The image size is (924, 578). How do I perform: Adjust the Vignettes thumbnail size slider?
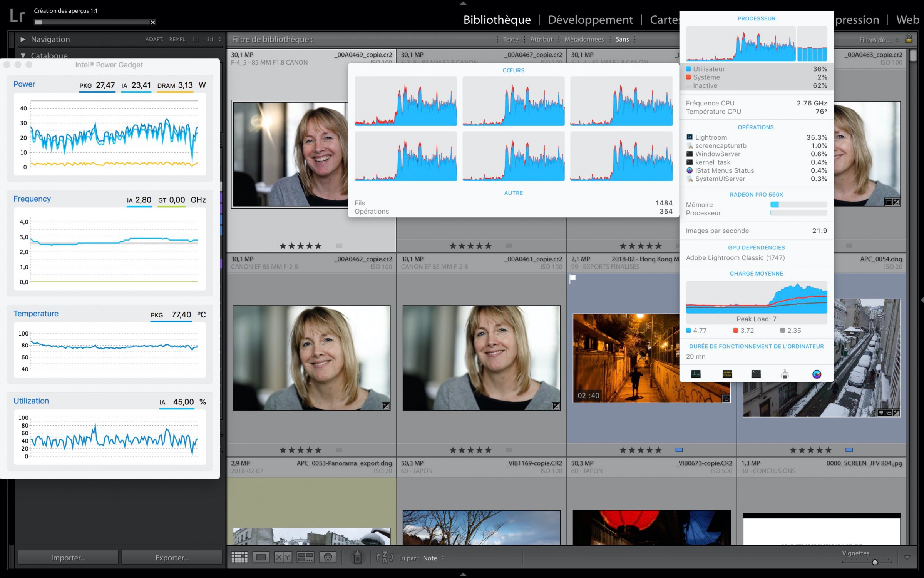(875, 562)
